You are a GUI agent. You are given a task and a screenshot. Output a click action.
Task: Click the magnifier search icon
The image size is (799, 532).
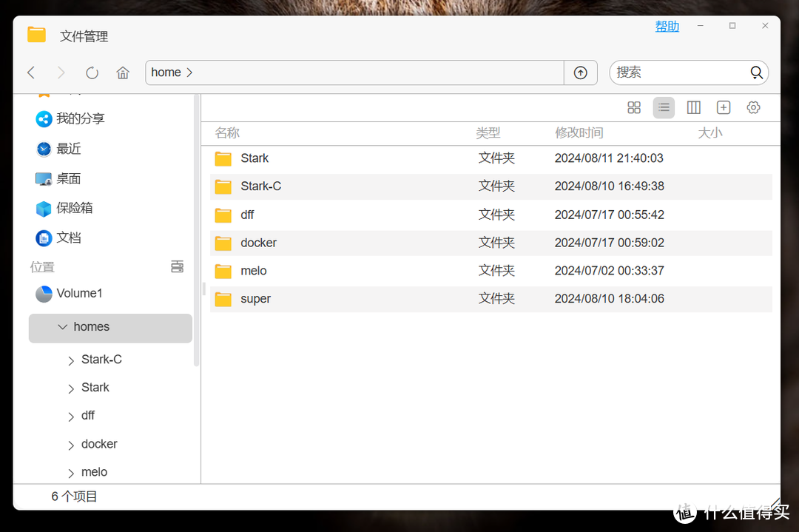(x=756, y=73)
